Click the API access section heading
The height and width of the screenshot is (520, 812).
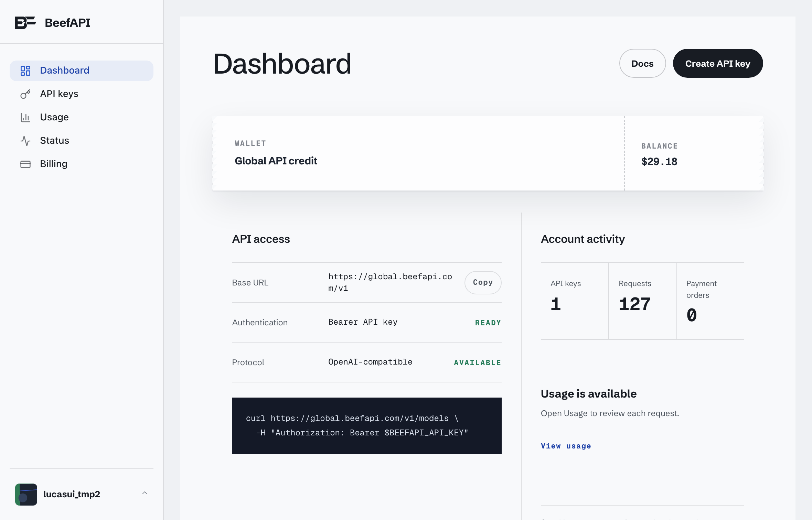pyautogui.click(x=261, y=239)
